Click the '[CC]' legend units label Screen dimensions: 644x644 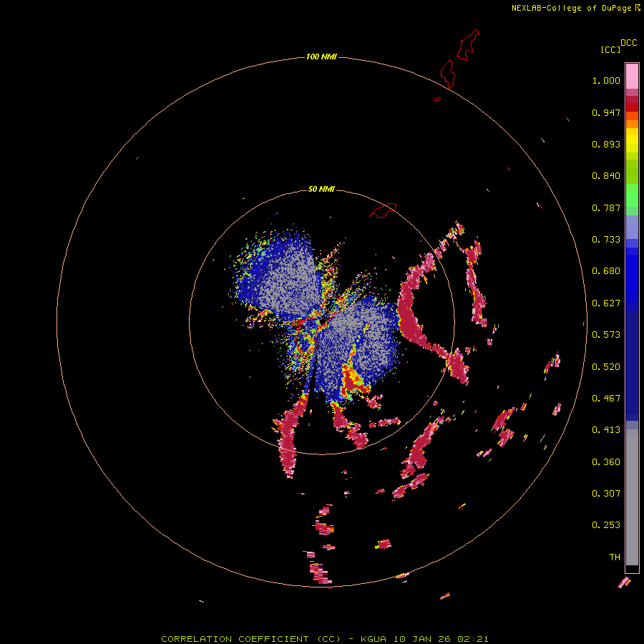[x=610, y=49]
